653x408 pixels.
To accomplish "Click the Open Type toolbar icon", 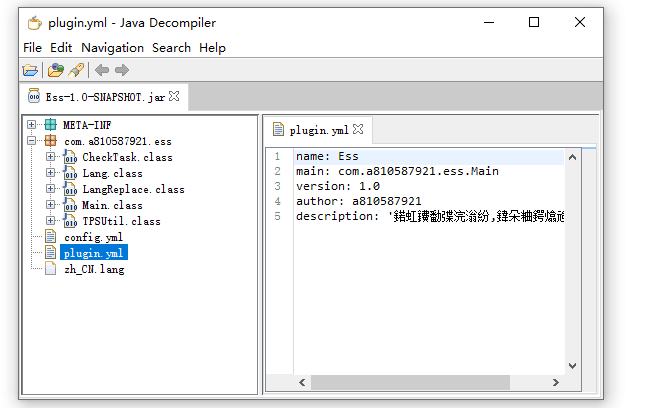I will pyautogui.click(x=56, y=70).
